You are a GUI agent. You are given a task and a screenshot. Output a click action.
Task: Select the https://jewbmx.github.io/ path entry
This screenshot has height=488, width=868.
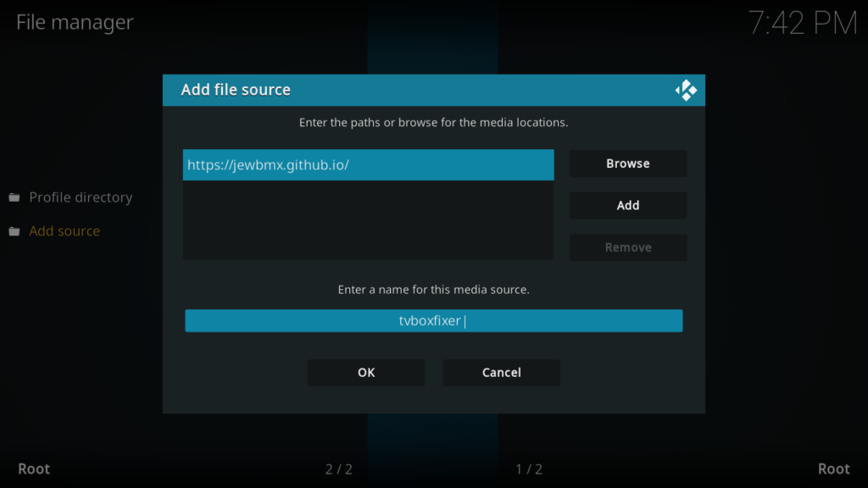click(369, 164)
